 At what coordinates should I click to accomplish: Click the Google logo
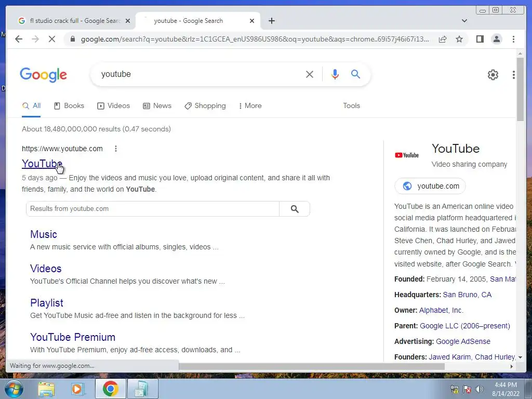tap(44, 75)
